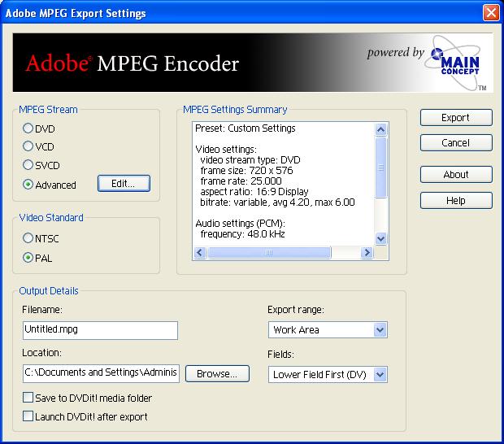The image size is (504, 444).
Task: Click the 'Video settings:' line
Action: [226, 150]
